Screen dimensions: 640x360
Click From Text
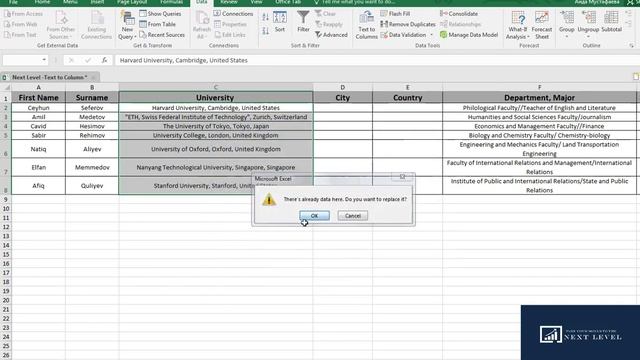(20, 35)
